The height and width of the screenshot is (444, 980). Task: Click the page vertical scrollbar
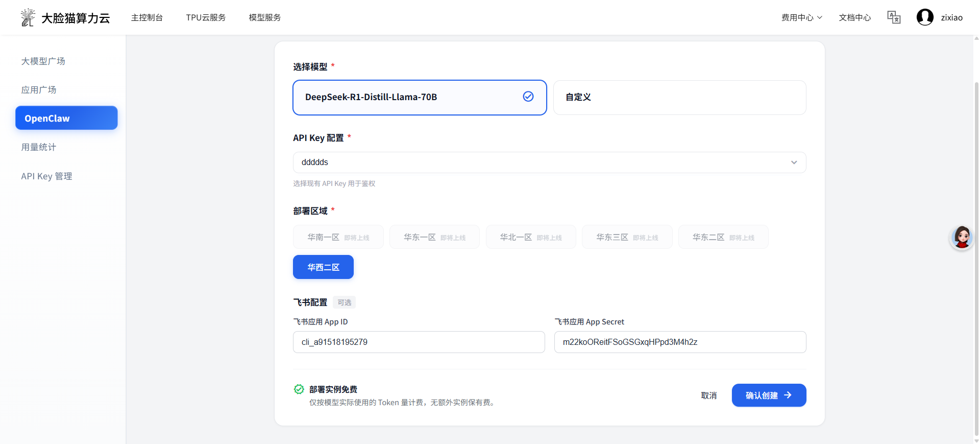pos(976,255)
